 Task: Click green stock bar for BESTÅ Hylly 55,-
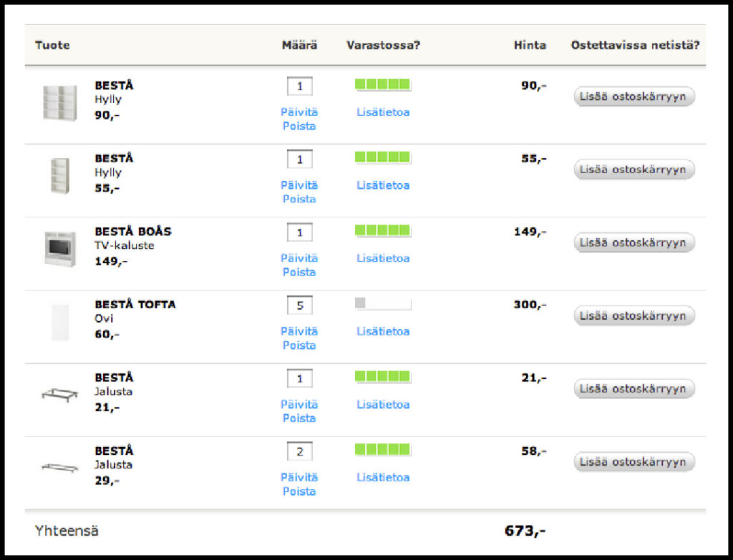point(383,157)
